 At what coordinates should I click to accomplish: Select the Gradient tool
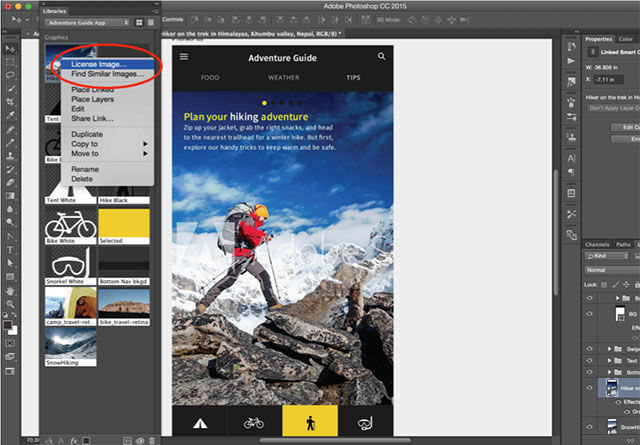pyautogui.click(x=10, y=196)
